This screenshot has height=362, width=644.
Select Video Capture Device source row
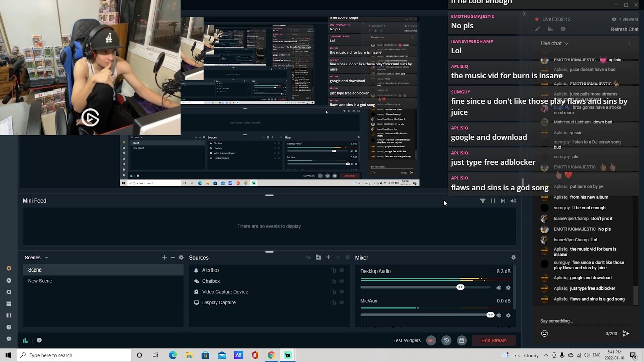pos(269,292)
